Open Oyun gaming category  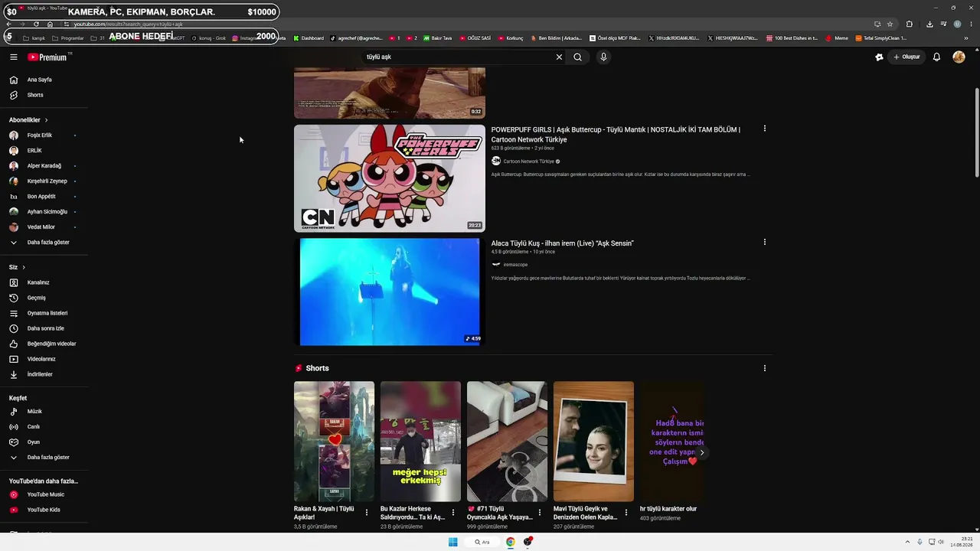click(x=34, y=442)
